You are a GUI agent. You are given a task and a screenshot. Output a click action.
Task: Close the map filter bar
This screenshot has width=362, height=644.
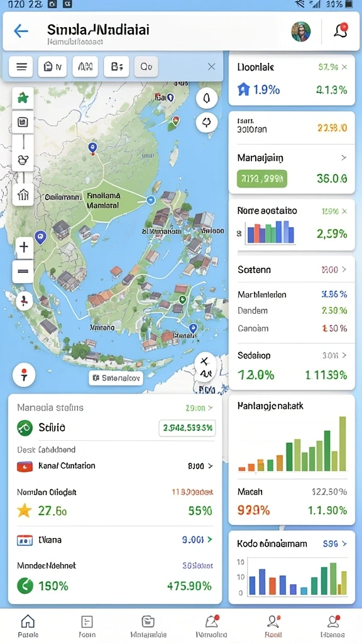coord(211,67)
